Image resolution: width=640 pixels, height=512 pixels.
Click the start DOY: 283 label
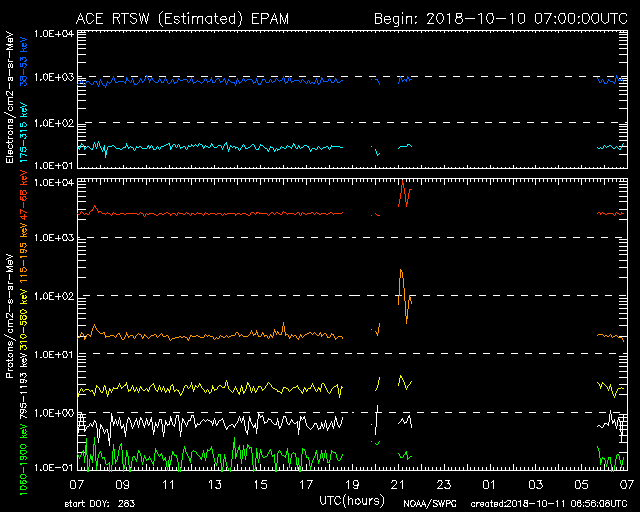click(x=101, y=502)
